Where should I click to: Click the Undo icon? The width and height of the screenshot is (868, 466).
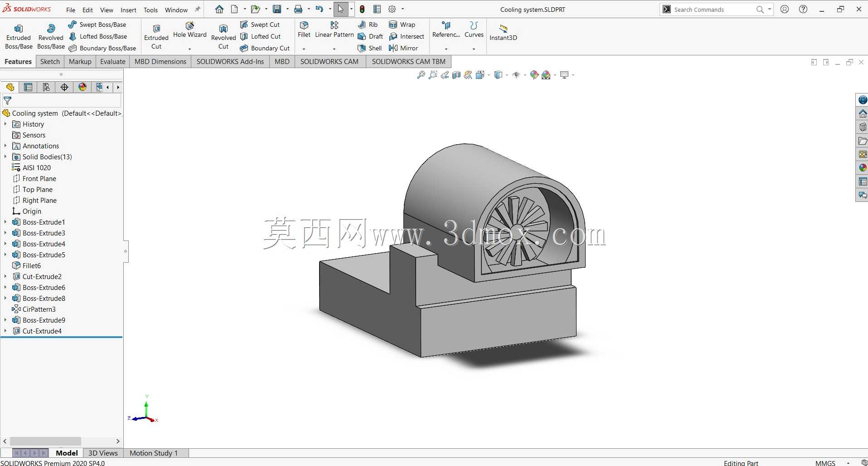click(x=320, y=9)
